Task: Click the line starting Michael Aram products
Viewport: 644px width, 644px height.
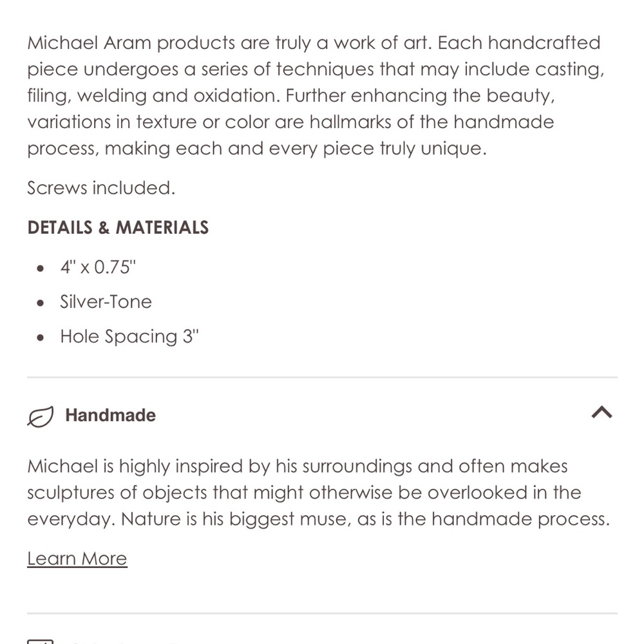Action: [x=314, y=43]
